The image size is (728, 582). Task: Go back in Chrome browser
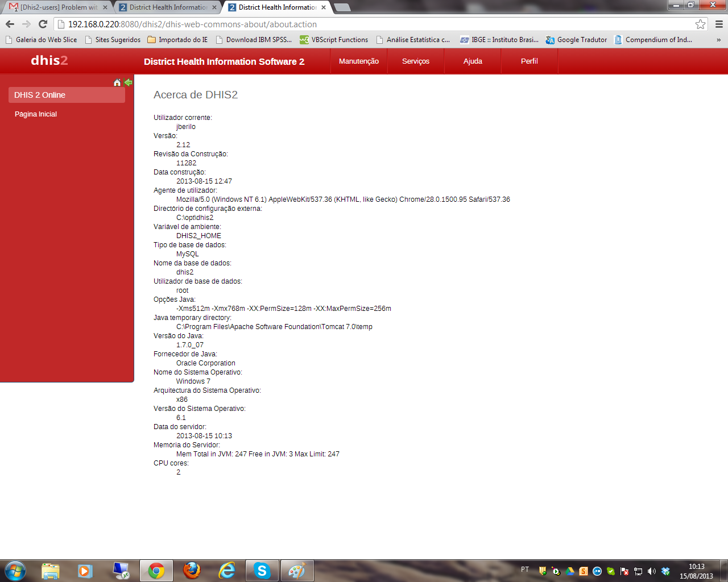pyautogui.click(x=10, y=24)
